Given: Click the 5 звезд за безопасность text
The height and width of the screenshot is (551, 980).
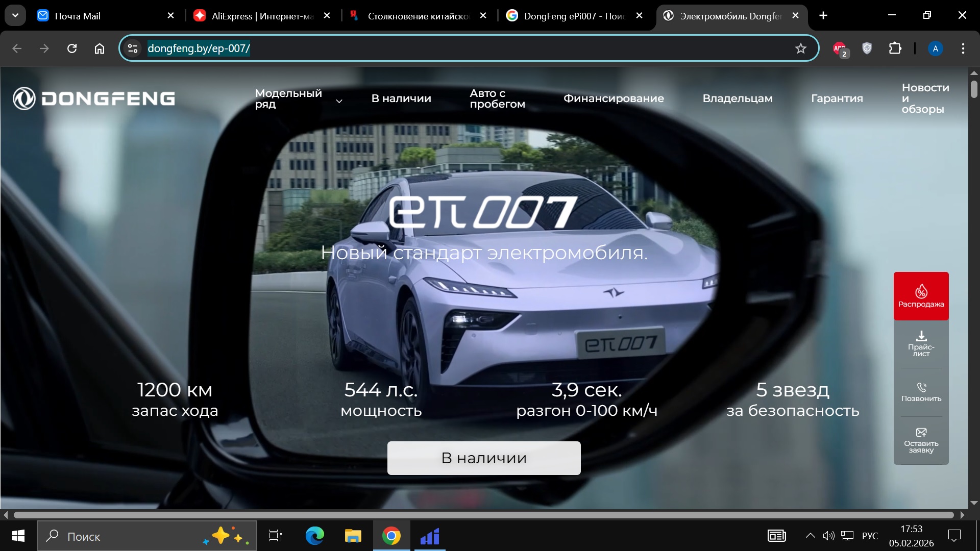Looking at the screenshot, I should pos(793,399).
